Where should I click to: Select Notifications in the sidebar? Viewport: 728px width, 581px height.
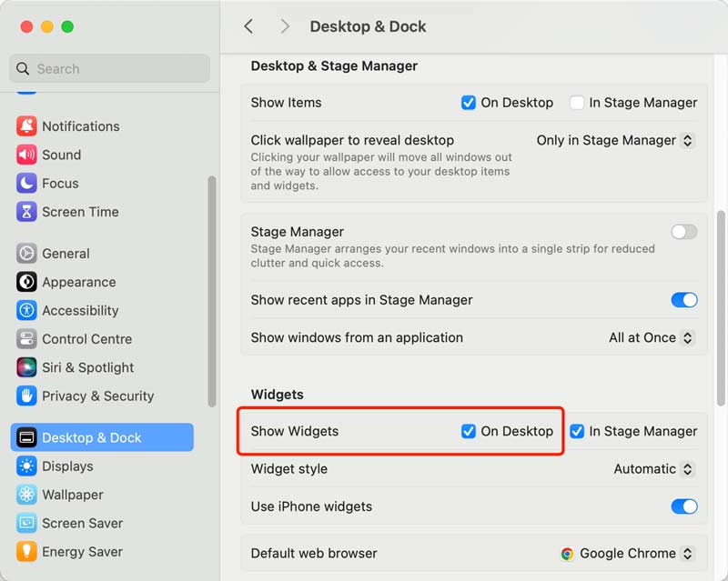(102, 126)
